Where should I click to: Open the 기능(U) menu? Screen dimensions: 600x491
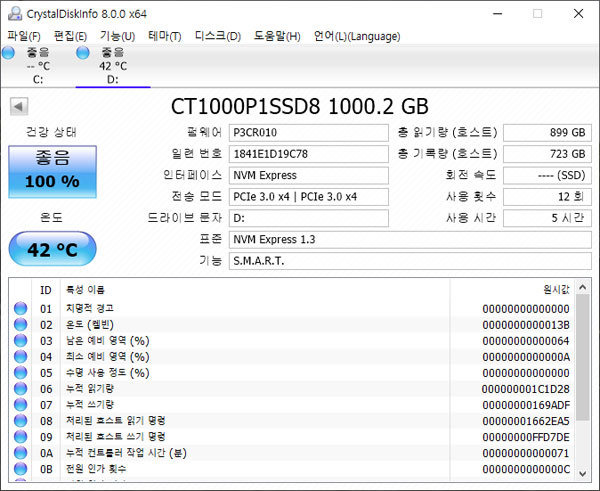pos(117,36)
